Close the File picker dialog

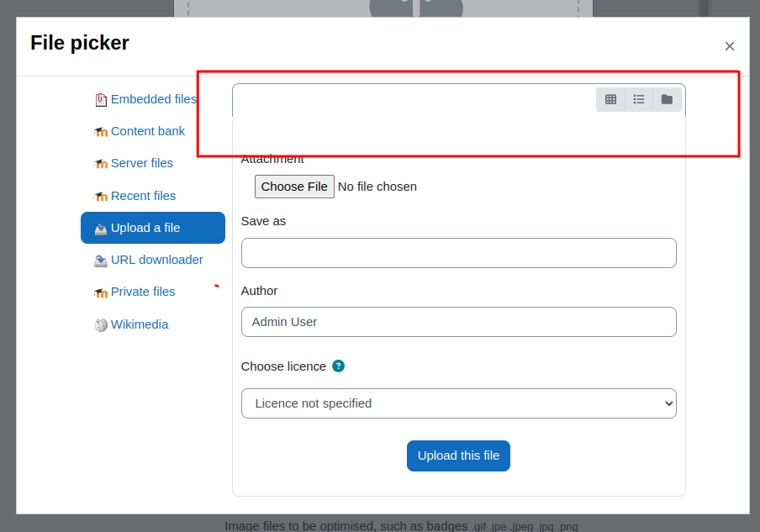pyautogui.click(x=730, y=46)
